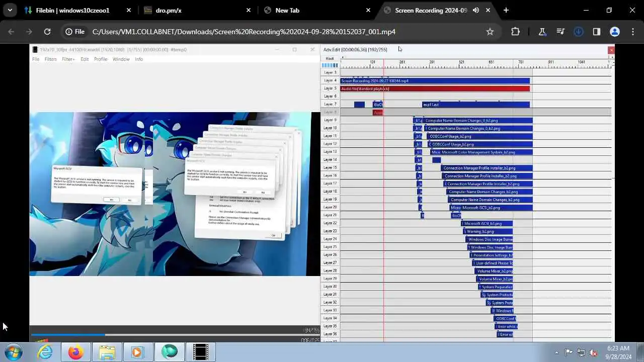Viewport: 644px width, 362px height.
Task: Select Microsoft Color Management System clip
Action: tap(481, 152)
